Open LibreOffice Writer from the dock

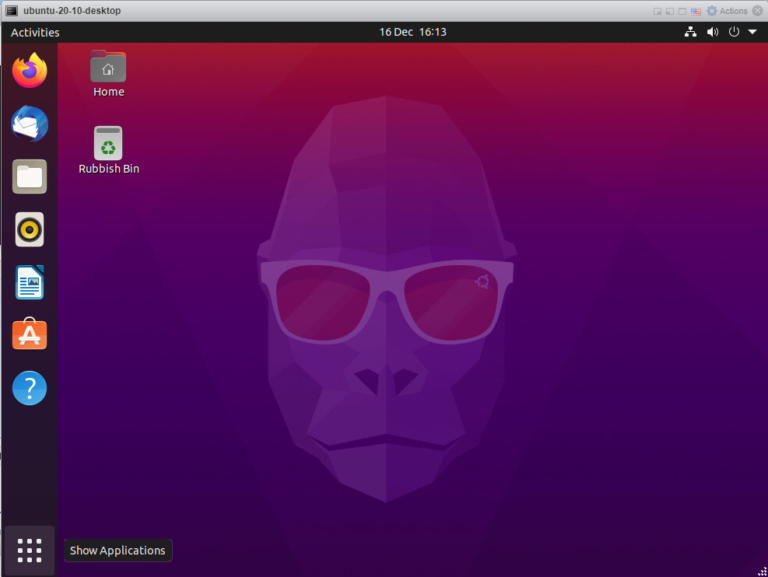pyautogui.click(x=29, y=282)
